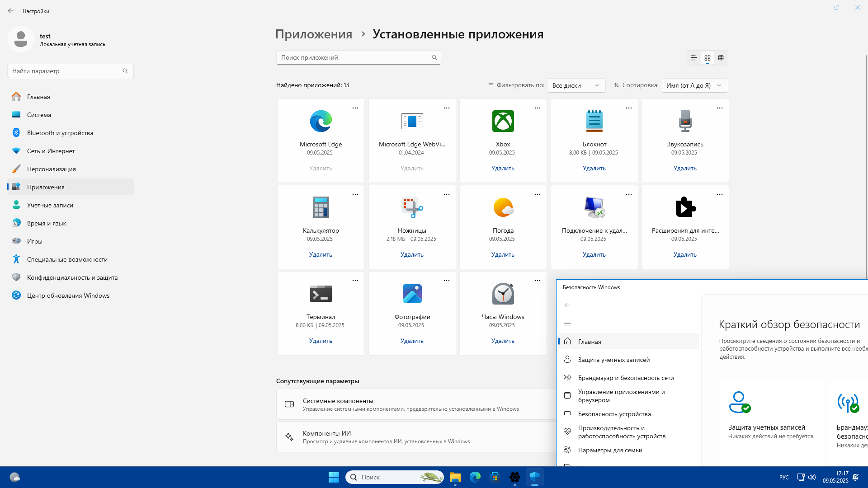Open 'Центр обновления Windows' section
Image resolution: width=868 pixels, height=488 pixels.
click(68, 296)
